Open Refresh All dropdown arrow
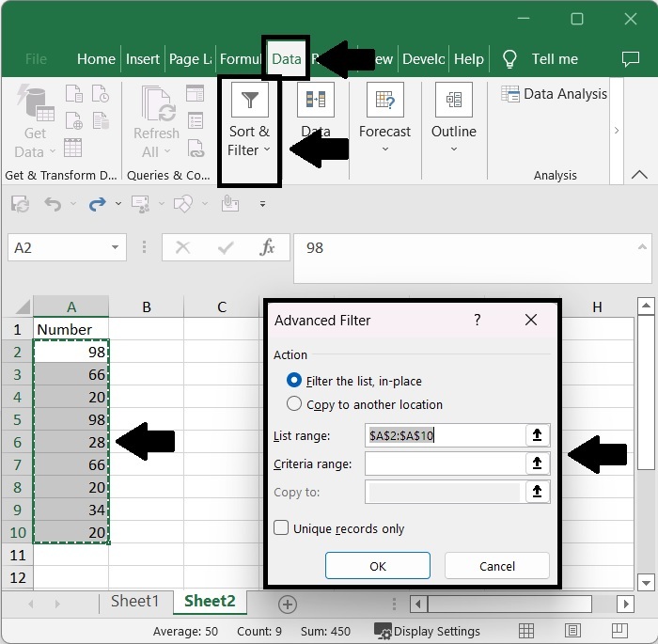 click(167, 151)
